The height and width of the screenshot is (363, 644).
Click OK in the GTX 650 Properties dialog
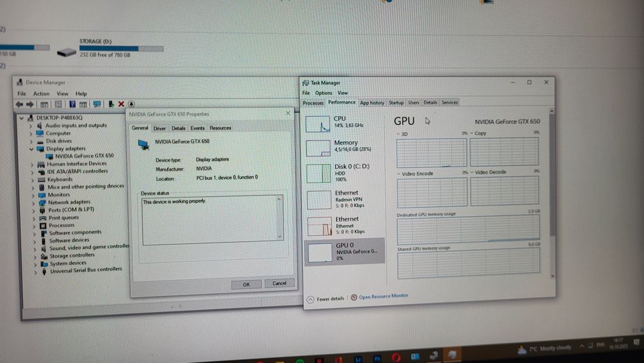click(246, 284)
